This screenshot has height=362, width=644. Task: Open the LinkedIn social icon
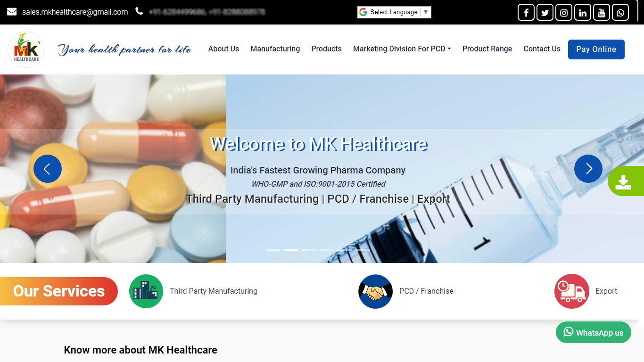coord(583,12)
